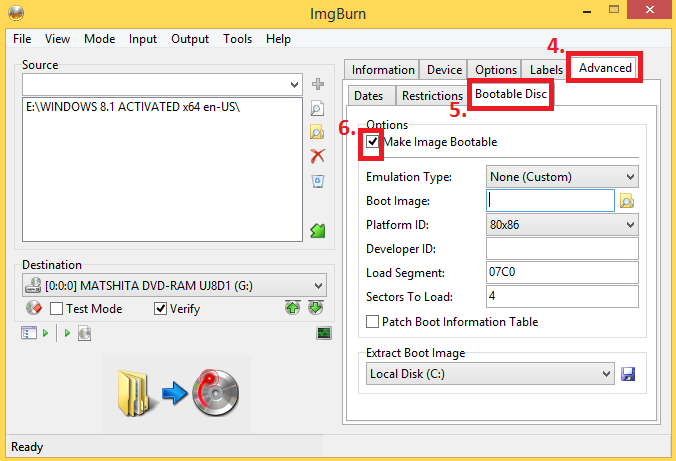Close the ImgBurn window

pyautogui.click(x=650, y=9)
